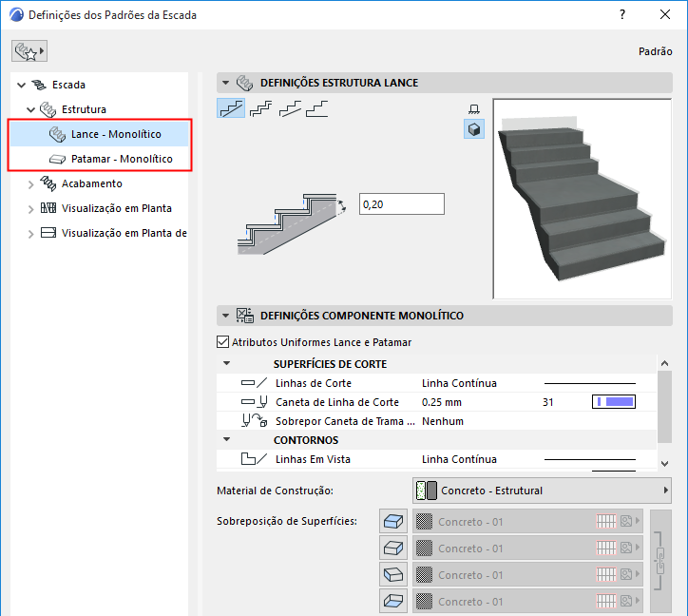Select the Acabamento tree item
The height and width of the screenshot is (616, 688).
(x=92, y=183)
